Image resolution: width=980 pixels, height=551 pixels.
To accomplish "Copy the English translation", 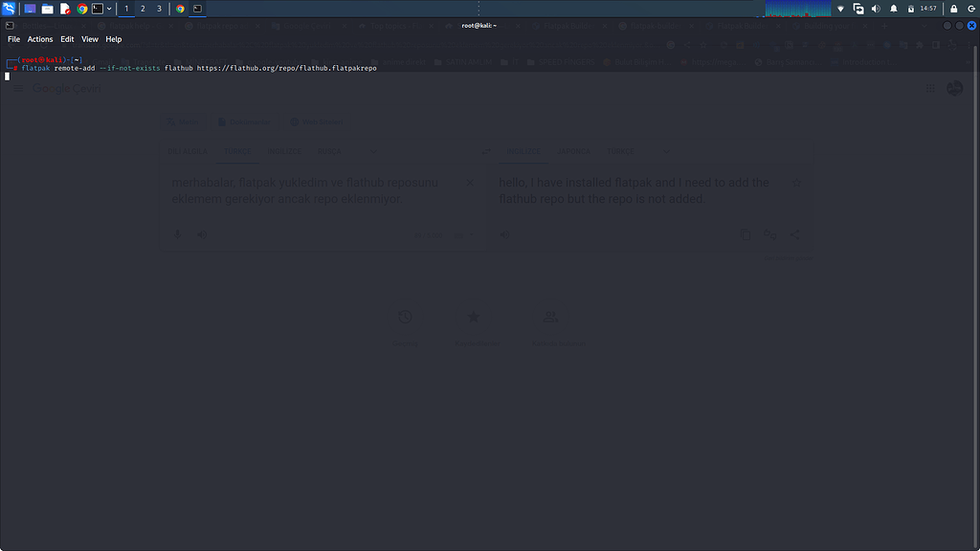I will coord(746,234).
